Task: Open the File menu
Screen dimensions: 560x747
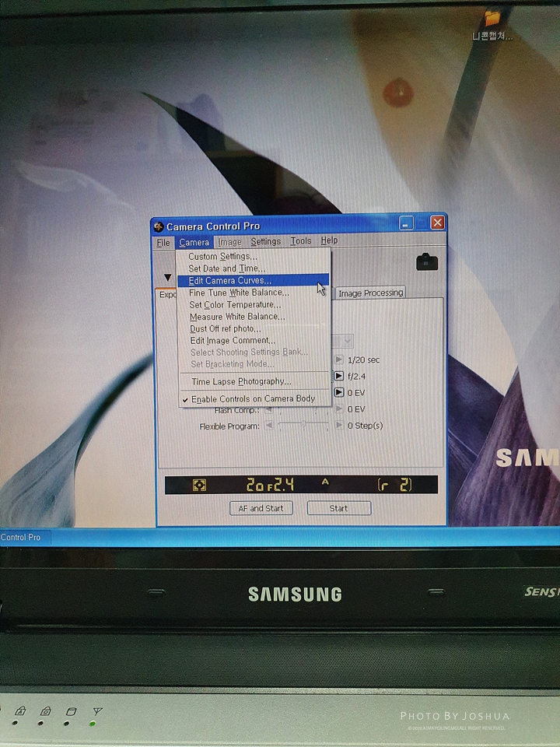Action: (x=163, y=243)
